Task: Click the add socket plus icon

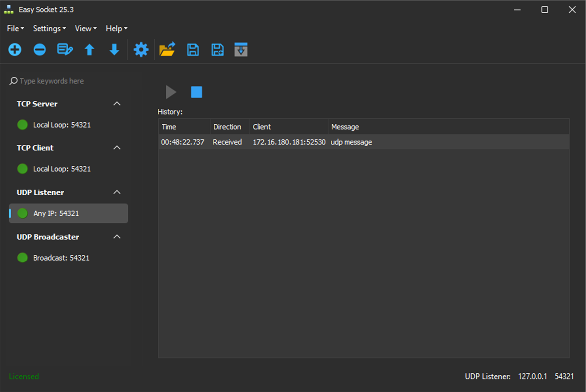Action: coord(15,50)
